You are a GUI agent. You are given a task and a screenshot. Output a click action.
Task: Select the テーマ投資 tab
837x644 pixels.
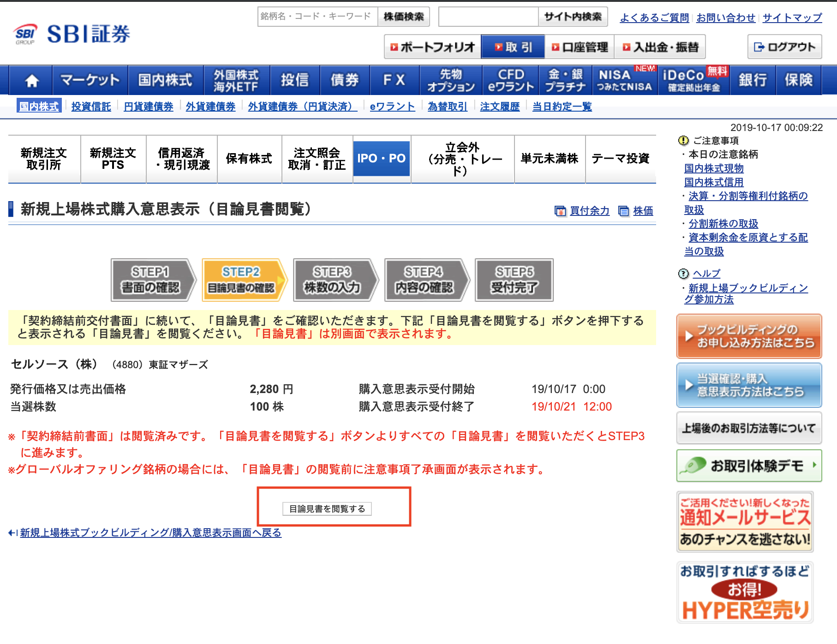(x=621, y=159)
